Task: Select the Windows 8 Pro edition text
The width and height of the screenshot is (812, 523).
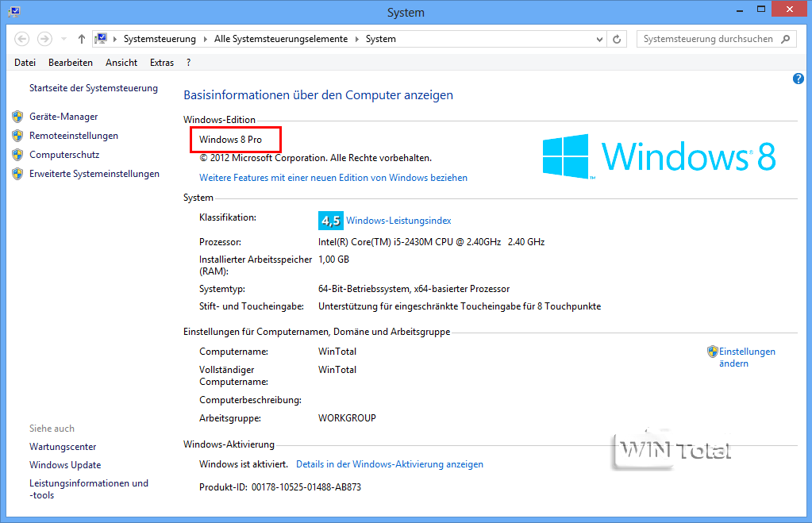Action: [x=230, y=140]
